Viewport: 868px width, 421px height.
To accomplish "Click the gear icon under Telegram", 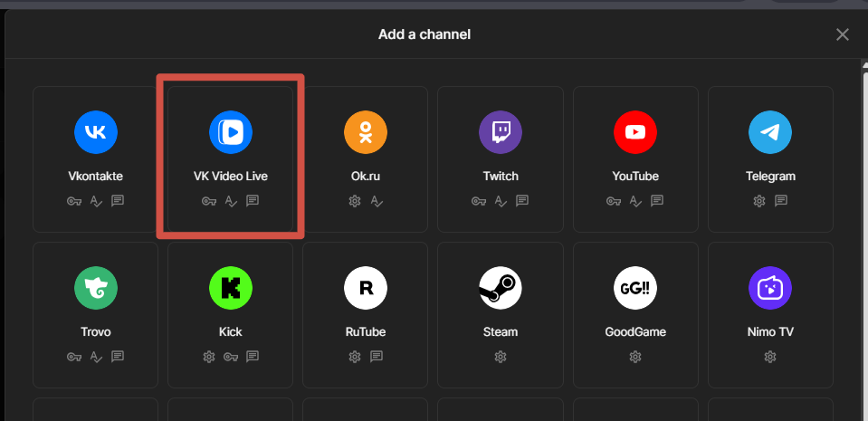I will point(759,201).
